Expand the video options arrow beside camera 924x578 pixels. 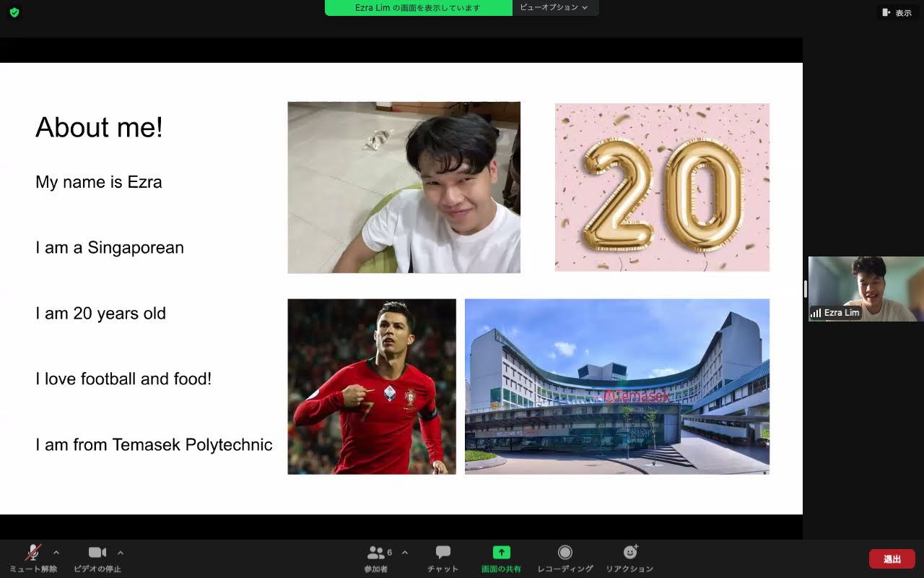tap(121, 553)
